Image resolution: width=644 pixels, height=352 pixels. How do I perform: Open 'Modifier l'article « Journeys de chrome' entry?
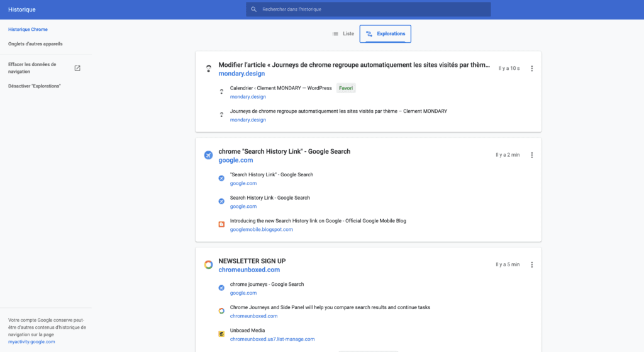click(x=354, y=65)
